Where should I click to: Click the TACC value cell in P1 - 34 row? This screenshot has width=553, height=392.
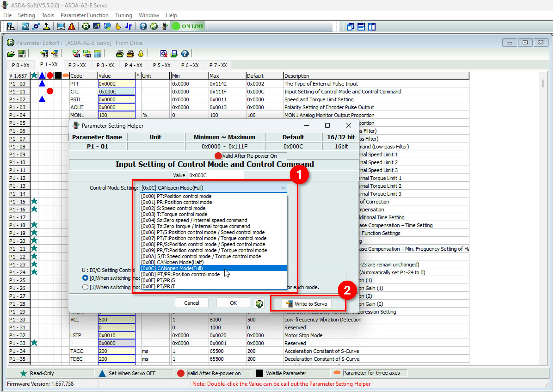click(117, 351)
